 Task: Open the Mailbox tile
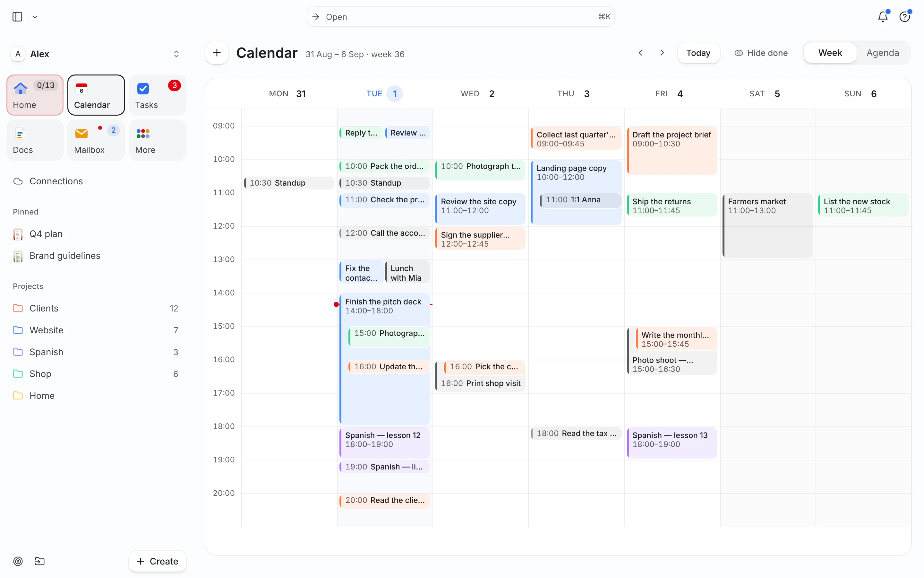click(96, 140)
